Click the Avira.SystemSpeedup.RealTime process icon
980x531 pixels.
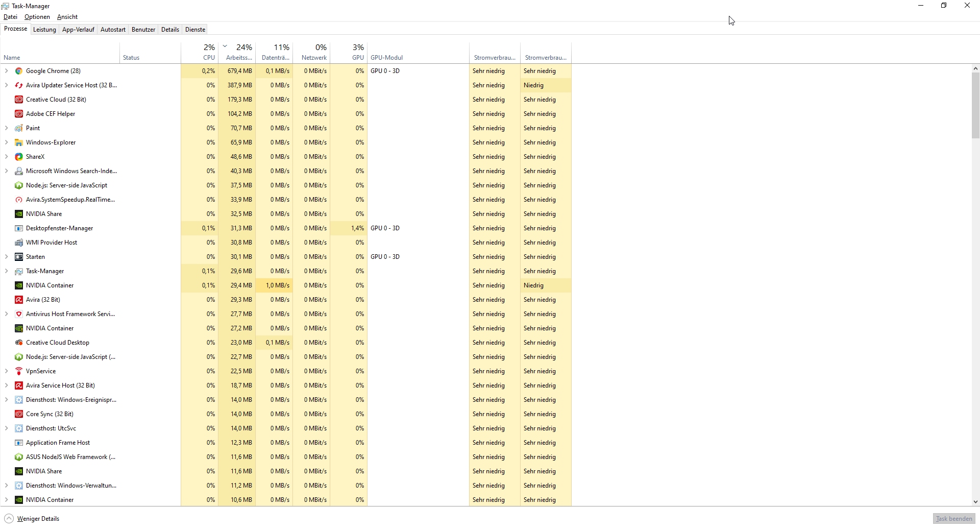pyautogui.click(x=19, y=200)
